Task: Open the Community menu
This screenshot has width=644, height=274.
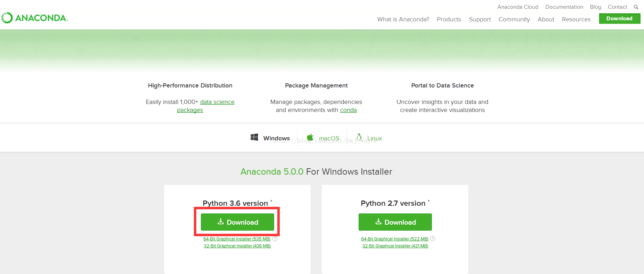Action: pyautogui.click(x=514, y=19)
